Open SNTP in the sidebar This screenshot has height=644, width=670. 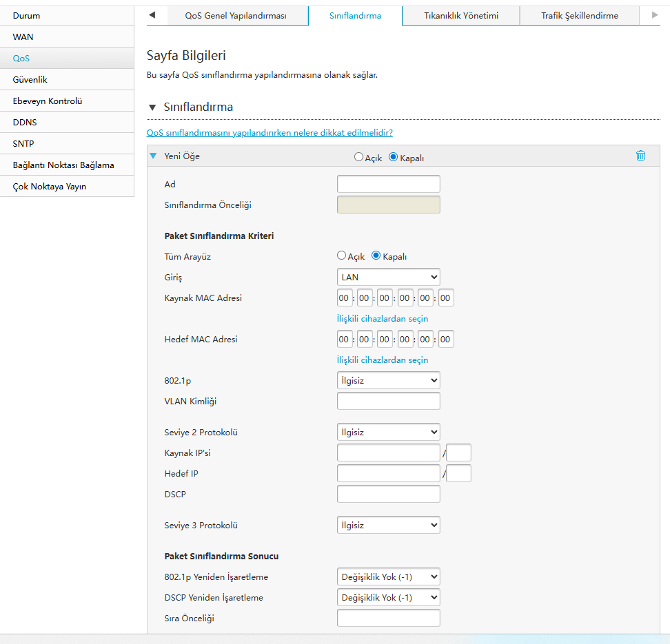point(67,143)
